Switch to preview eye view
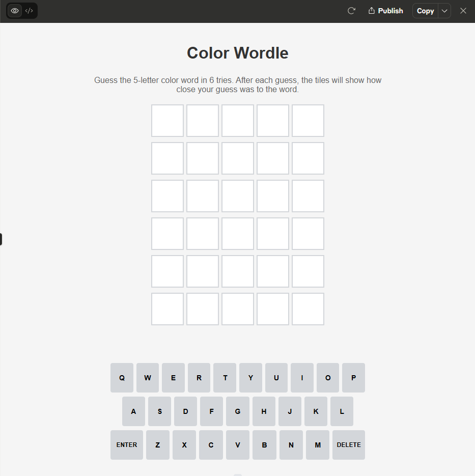 point(15,11)
